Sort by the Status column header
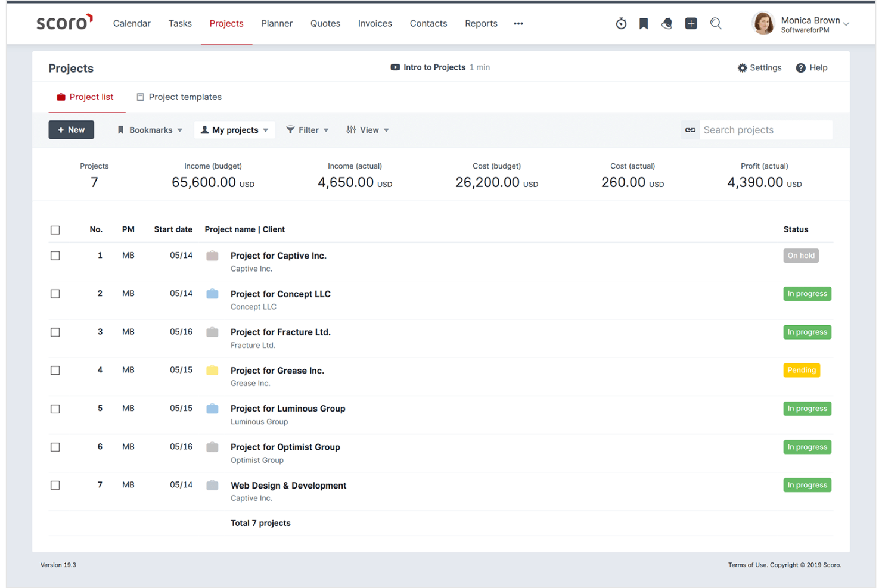 (796, 229)
